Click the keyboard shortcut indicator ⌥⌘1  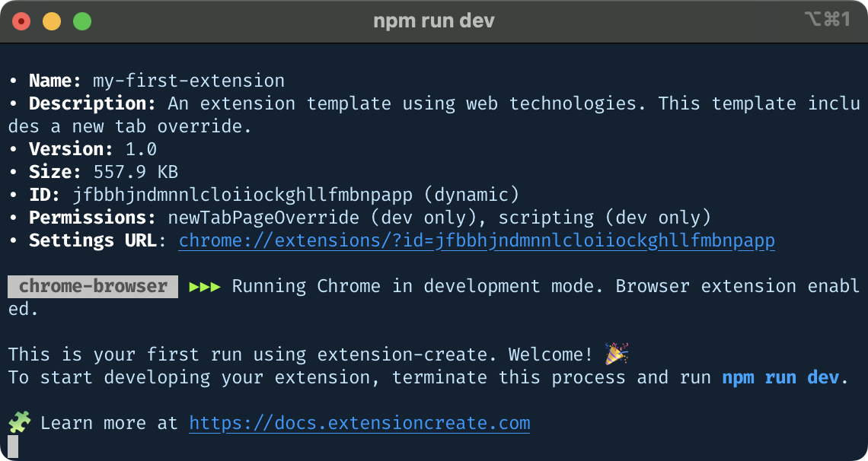point(827,19)
